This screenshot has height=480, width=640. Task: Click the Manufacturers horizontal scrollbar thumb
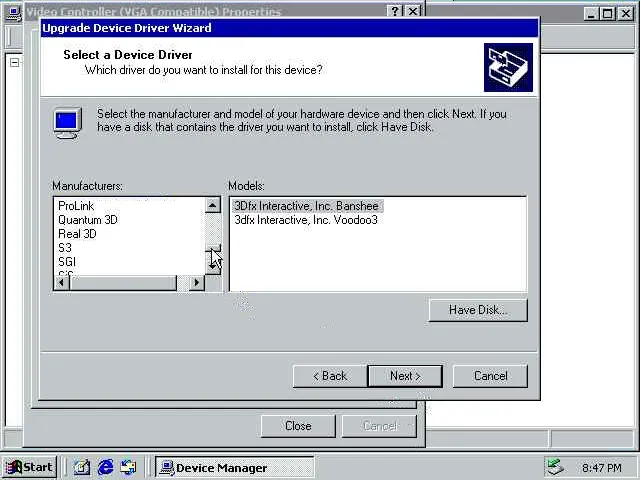tap(123, 282)
